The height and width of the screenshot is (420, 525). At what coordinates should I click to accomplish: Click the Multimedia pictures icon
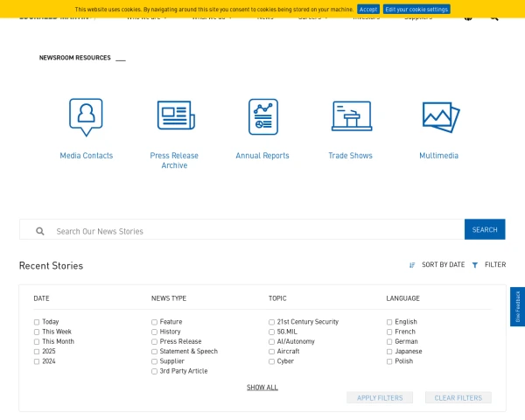click(x=439, y=116)
